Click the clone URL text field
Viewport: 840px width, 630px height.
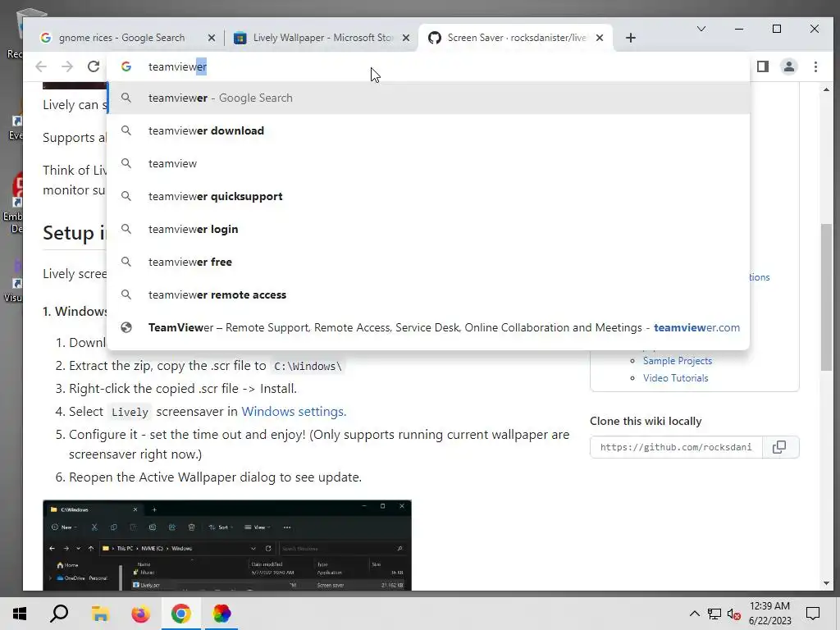tap(676, 447)
